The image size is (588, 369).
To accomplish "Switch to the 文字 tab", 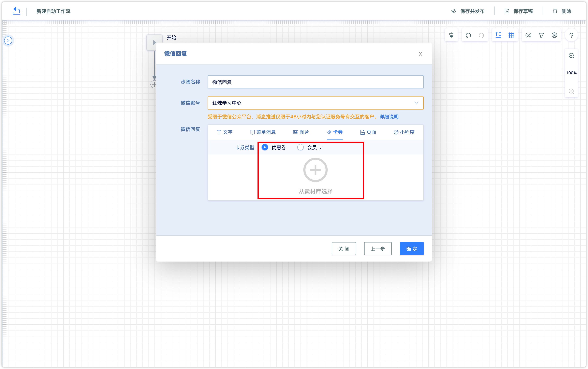I will [x=224, y=132].
